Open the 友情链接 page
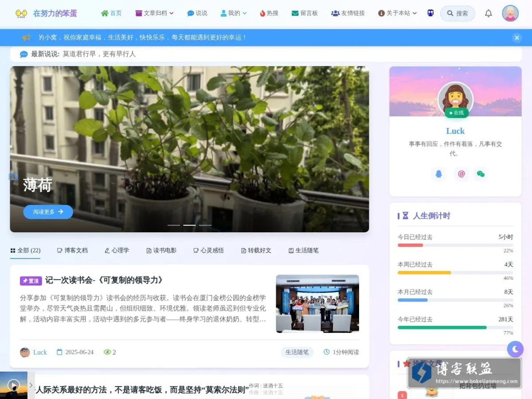The width and height of the screenshot is (532, 399). pyautogui.click(x=348, y=13)
